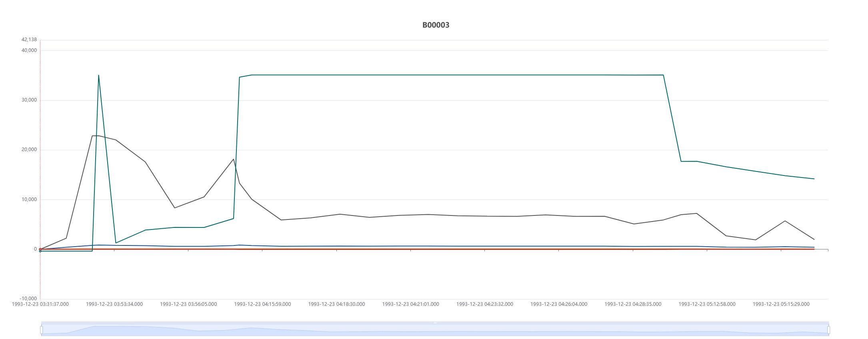Click the left handle of the zoom slider
Image resolution: width=868 pixels, height=339 pixels.
42,330
